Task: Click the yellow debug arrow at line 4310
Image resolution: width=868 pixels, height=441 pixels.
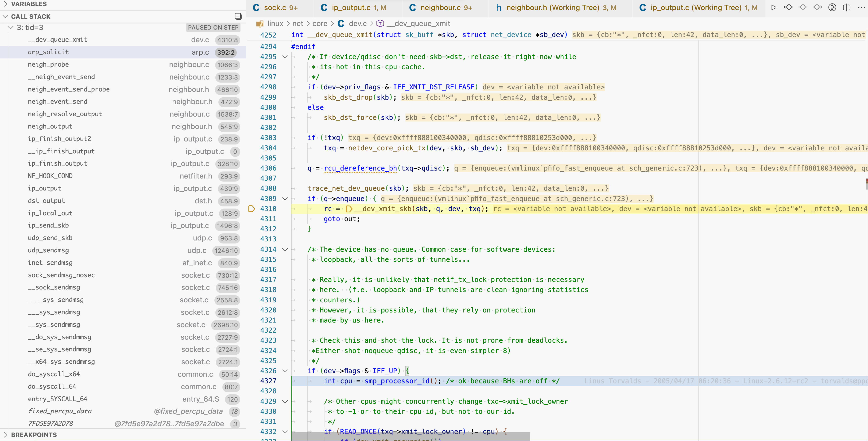Action: tap(251, 209)
